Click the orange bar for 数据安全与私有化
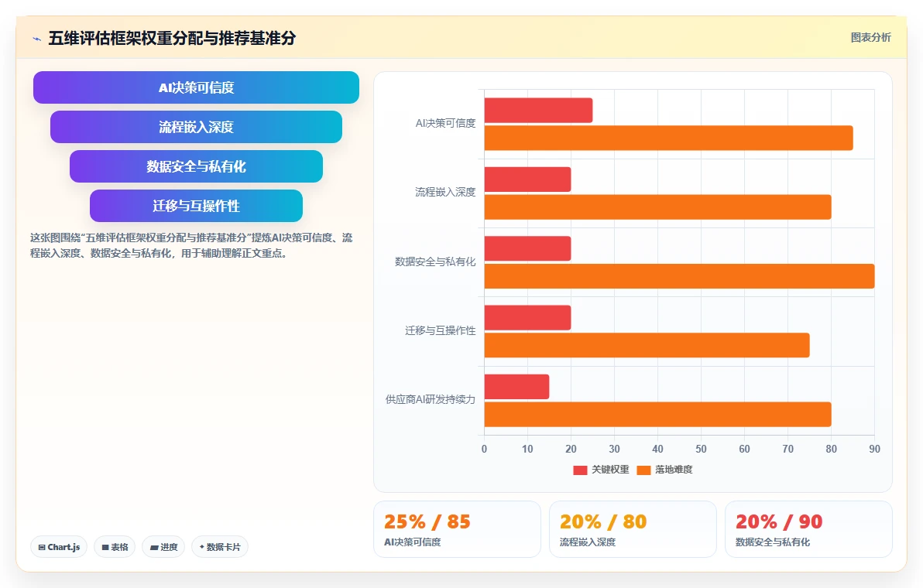The width and height of the screenshot is (923, 588). coord(679,276)
